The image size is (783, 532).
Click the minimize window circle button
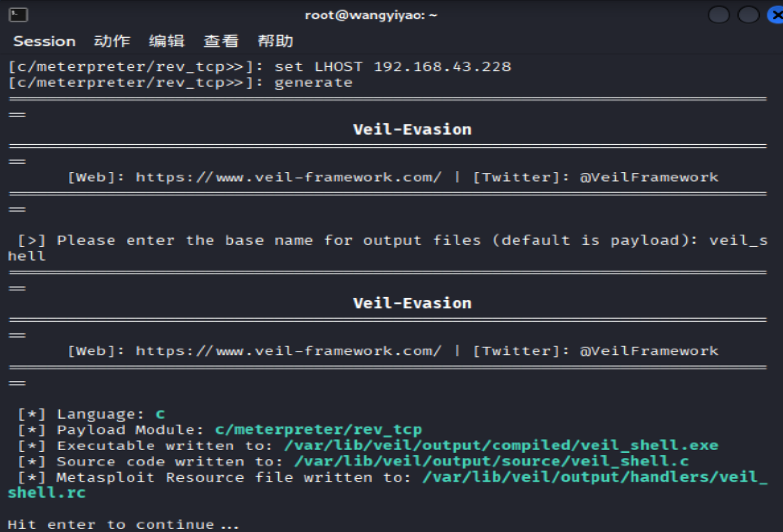point(719,15)
